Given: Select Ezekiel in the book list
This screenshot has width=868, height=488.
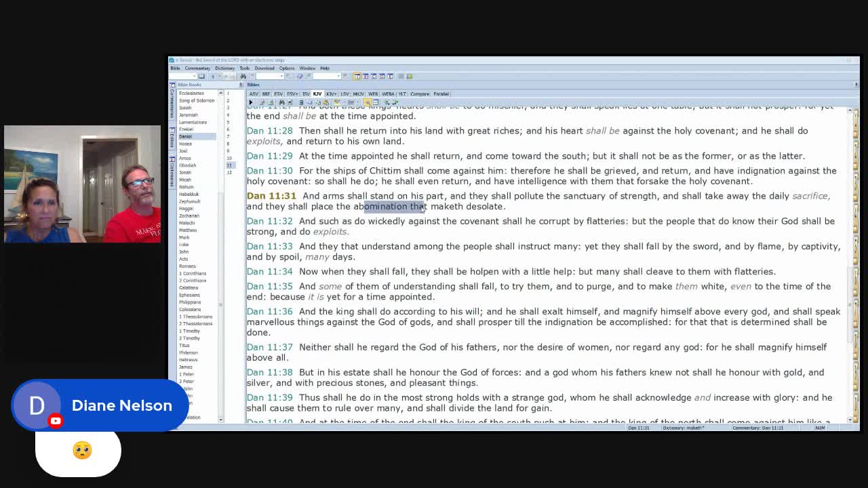Looking at the screenshot, I should (x=186, y=129).
